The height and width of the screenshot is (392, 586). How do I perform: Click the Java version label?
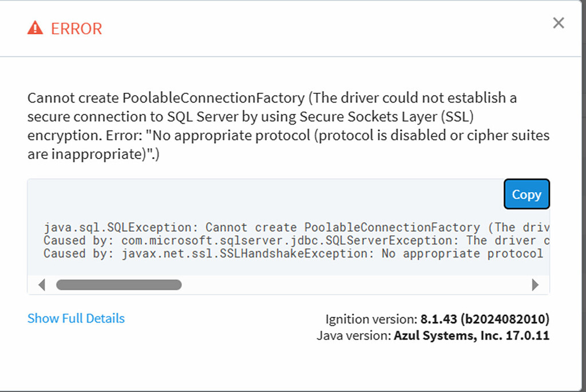[354, 335]
